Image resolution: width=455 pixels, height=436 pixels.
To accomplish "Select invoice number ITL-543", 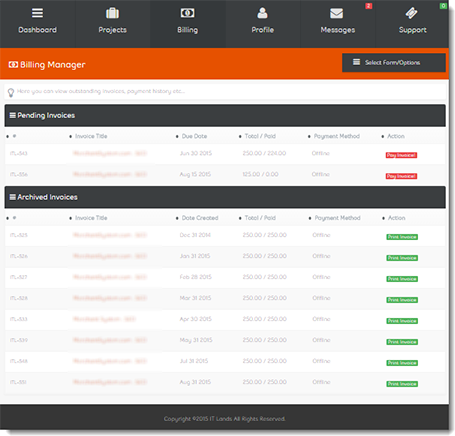I will click(19, 153).
